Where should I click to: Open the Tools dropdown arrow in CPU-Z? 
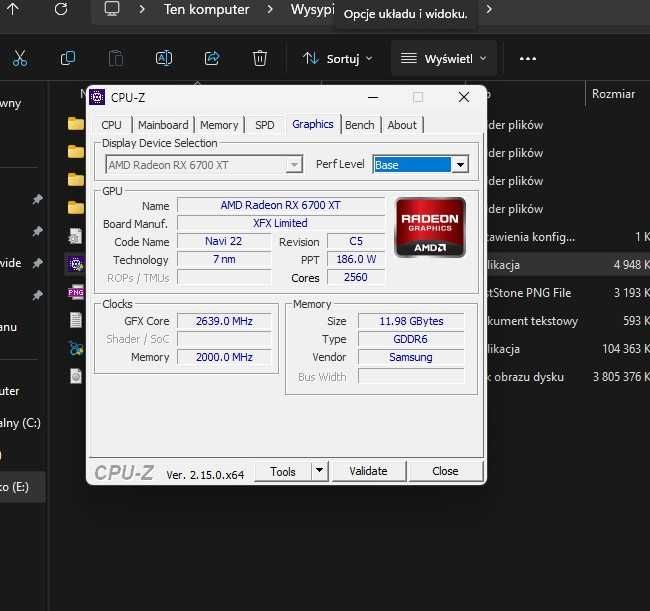320,470
